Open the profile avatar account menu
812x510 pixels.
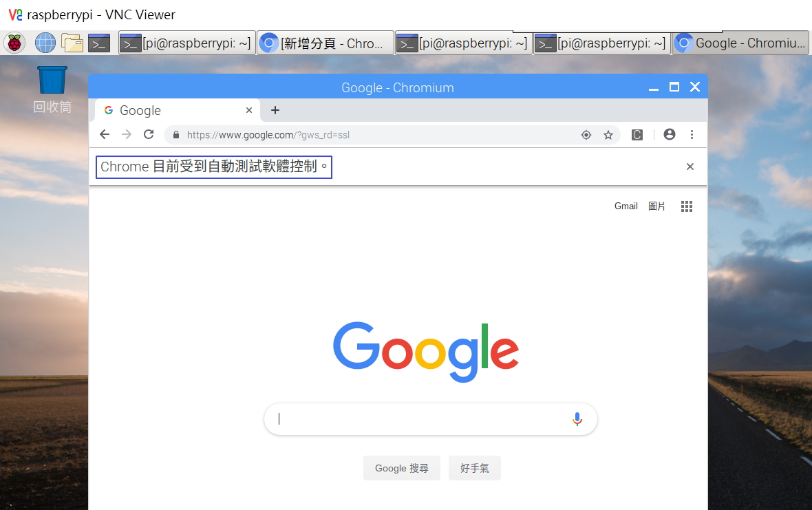coord(669,134)
